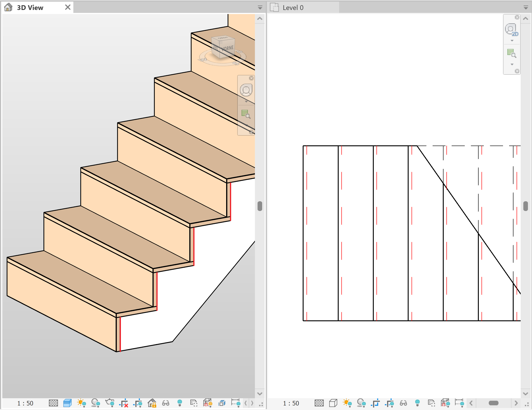
Task: Click the Lock 3D View house icon
Action: 153,403
